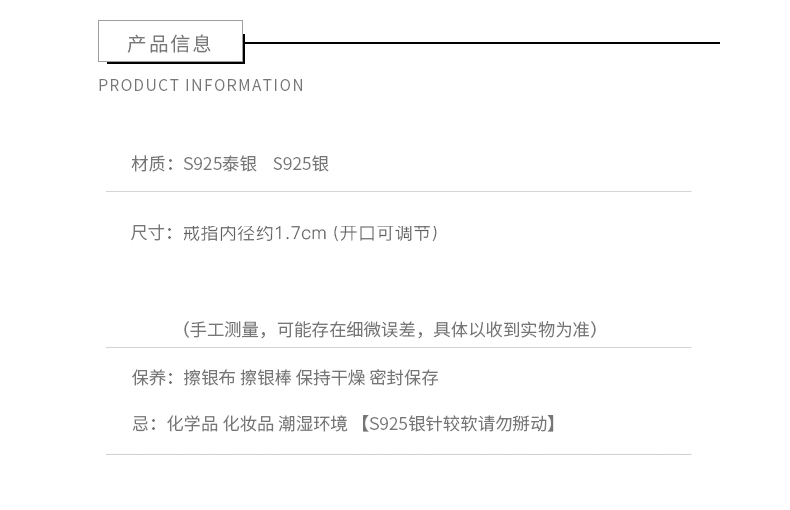Click the 【S925银针较软请勿掰动】 notice
The image size is (790, 510).
[x=458, y=424]
